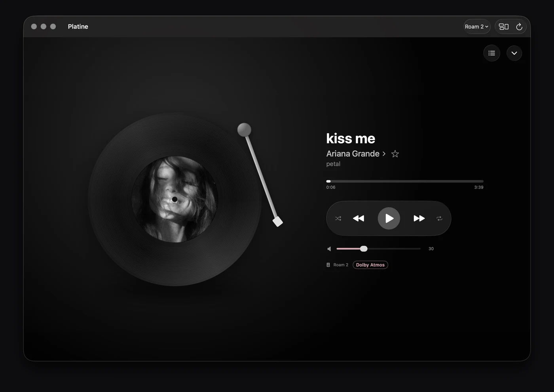This screenshot has height=392, width=554.
Task: Click the total duration 3:39
Action: (x=479, y=187)
